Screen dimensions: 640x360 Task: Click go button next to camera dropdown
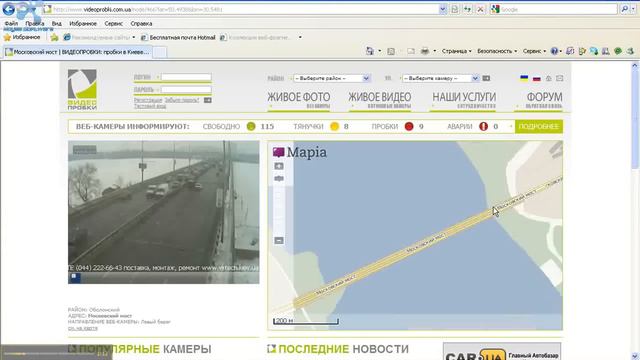click(486, 78)
